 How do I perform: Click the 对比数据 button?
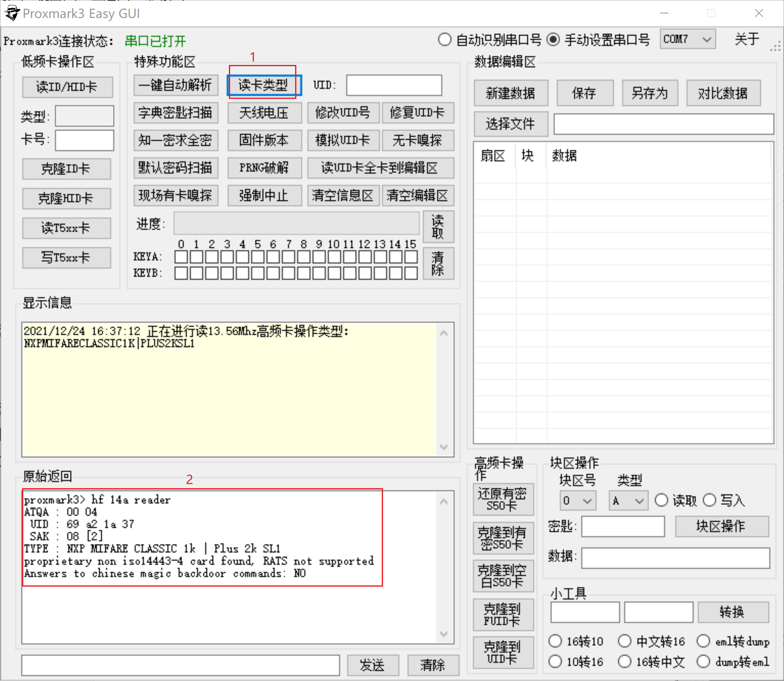coord(723,93)
